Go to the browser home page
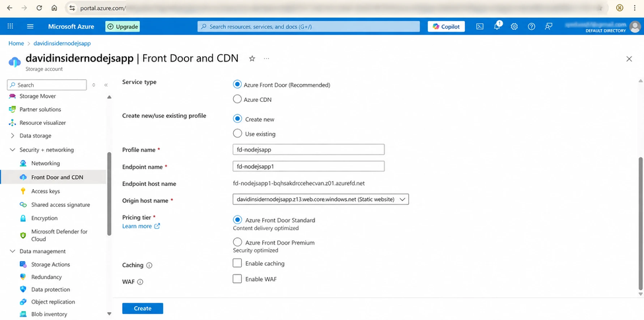644x320 pixels. (x=54, y=8)
